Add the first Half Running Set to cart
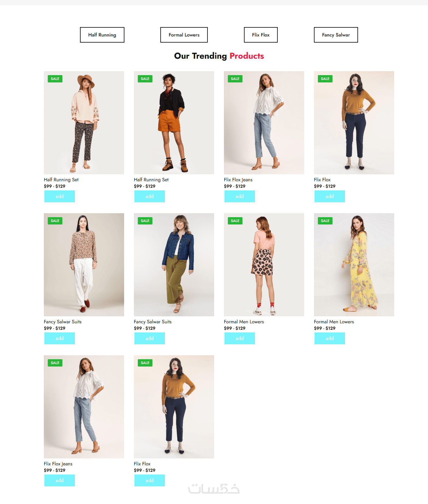This screenshot has width=428, height=504. click(60, 196)
